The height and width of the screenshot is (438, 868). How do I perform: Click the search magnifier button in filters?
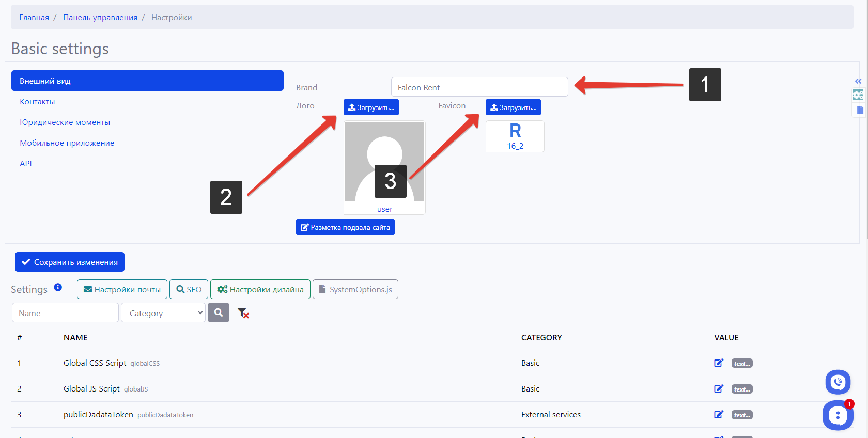click(x=219, y=312)
